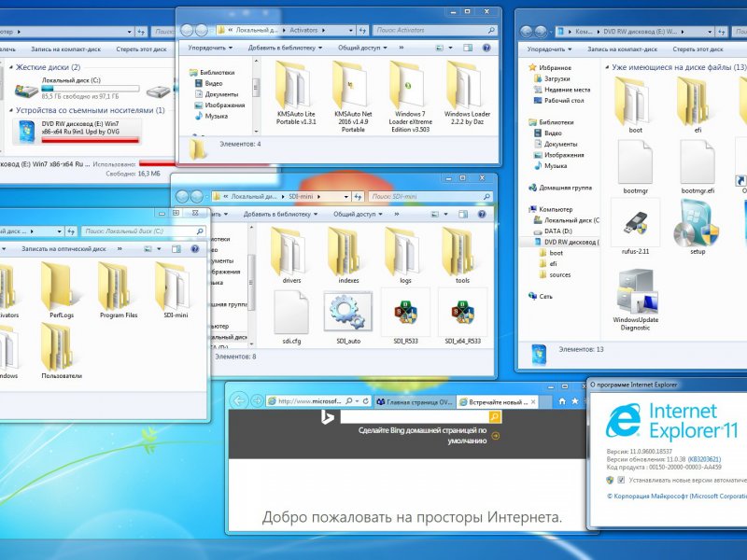Open Favorites star in Internet Explorer
747x560 pixels.
[x=575, y=401]
